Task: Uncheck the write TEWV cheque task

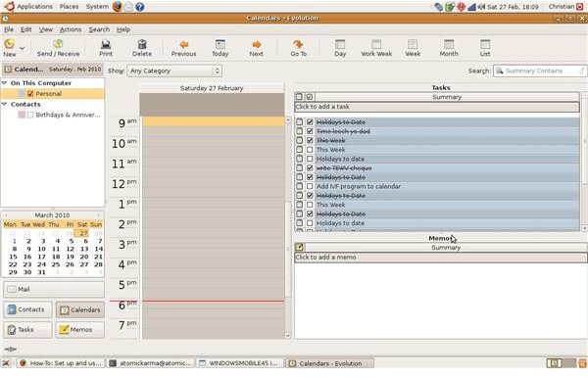Action: click(310, 167)
